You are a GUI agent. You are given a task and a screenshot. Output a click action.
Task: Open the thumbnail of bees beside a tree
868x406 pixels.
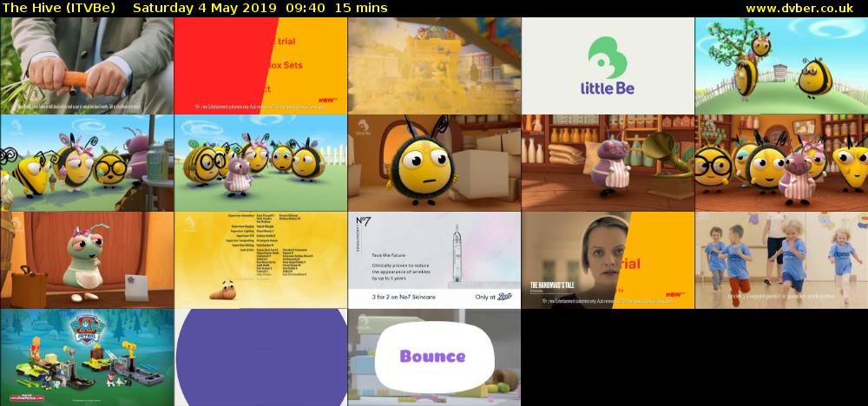[782, 66]
